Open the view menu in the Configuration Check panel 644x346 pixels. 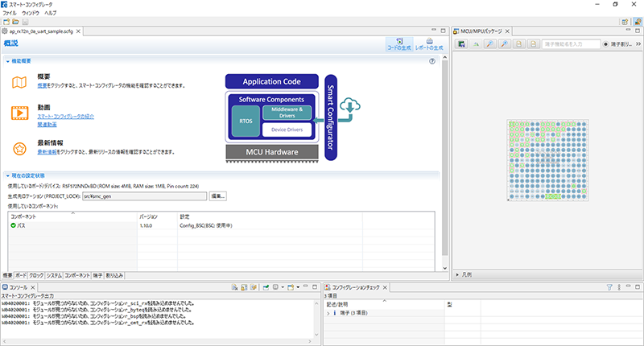619,287
